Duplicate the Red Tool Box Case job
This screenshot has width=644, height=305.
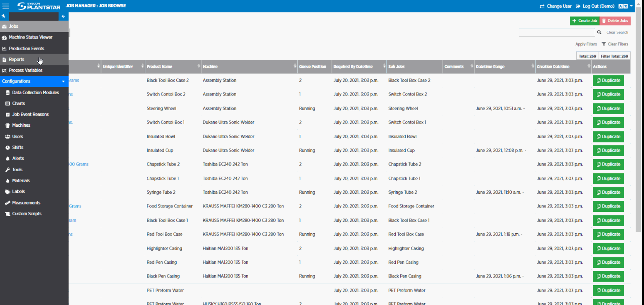pyautogui.click(x=608, y=234)
